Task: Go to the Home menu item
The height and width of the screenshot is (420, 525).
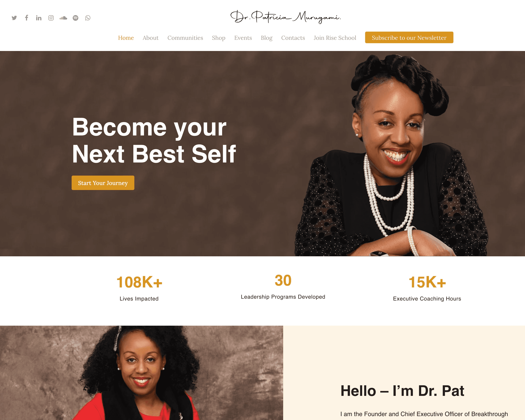Action: click(126, 38)
